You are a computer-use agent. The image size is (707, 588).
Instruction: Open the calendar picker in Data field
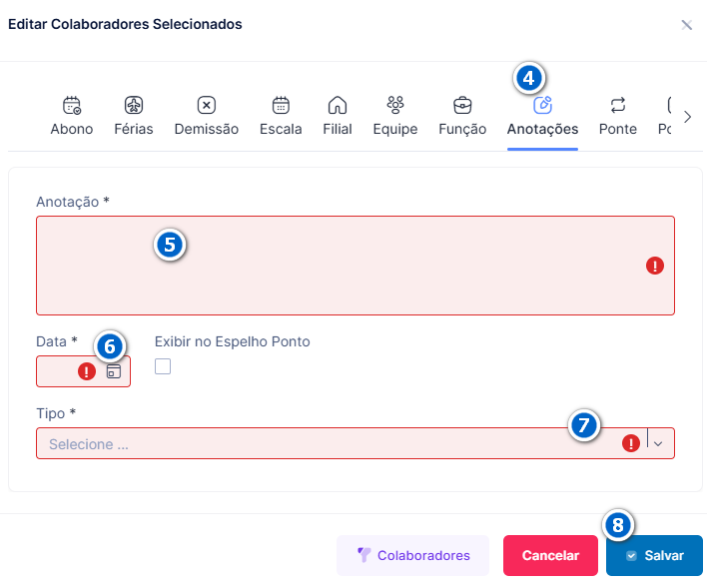coord(114,371)
